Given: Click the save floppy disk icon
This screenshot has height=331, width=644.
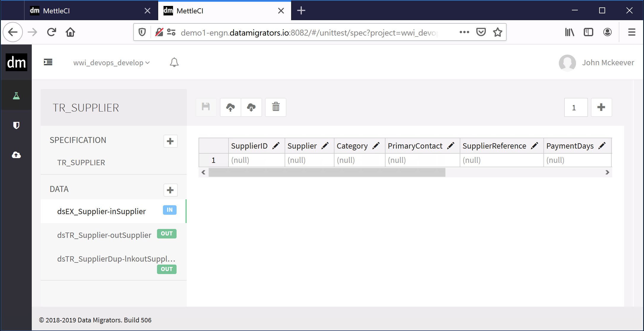Looking at the screenshot, I should point(206,107).
